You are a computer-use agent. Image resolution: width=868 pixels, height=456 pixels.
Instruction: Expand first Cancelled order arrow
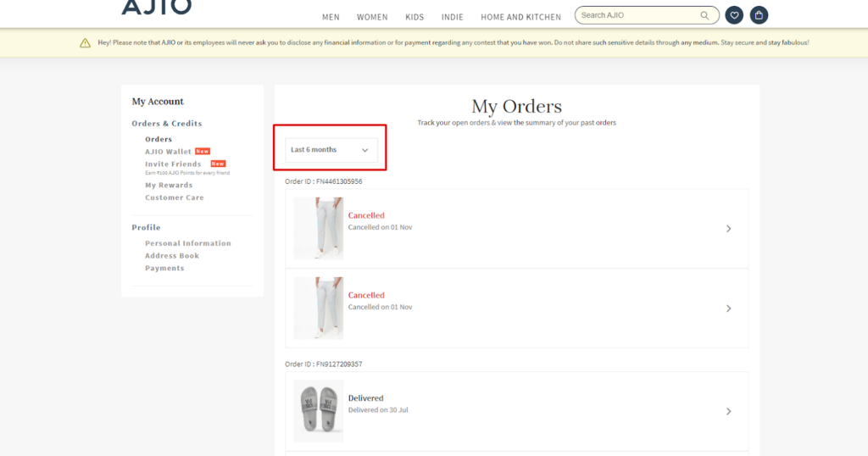pyautogui.click(x=728, y=229)
